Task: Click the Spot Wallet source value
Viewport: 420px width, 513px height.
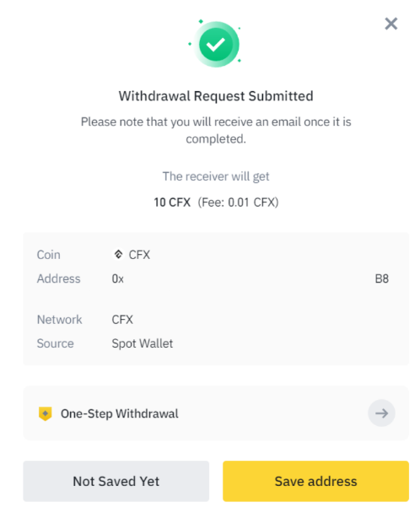Action: [x=143, y=344]
